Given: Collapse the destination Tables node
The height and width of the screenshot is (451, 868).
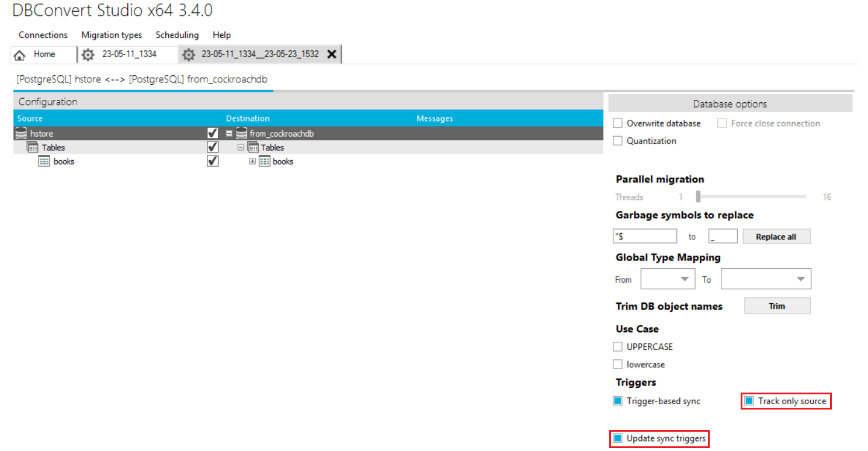Looking at the screenshot, I should (x=241, y=148).
